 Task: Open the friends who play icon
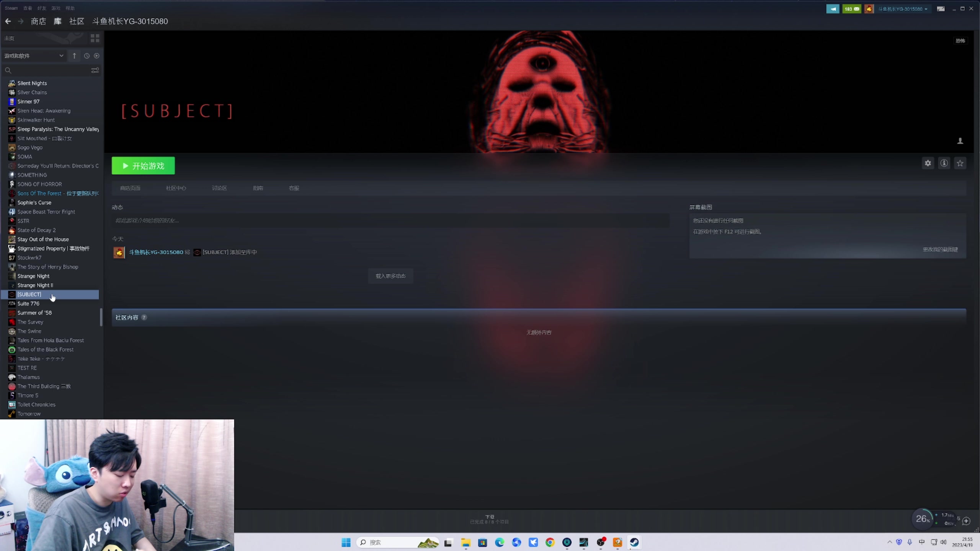[x=960, y=141]
